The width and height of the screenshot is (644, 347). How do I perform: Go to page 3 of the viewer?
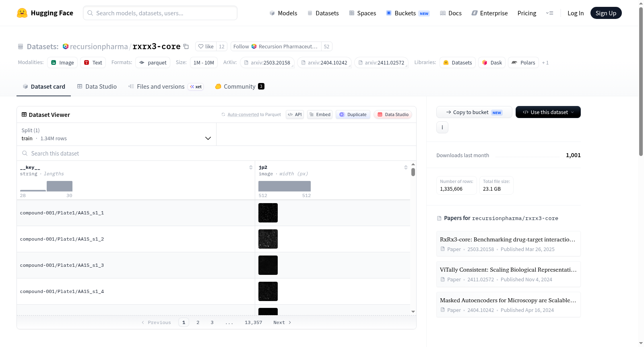tap(212, 322)
